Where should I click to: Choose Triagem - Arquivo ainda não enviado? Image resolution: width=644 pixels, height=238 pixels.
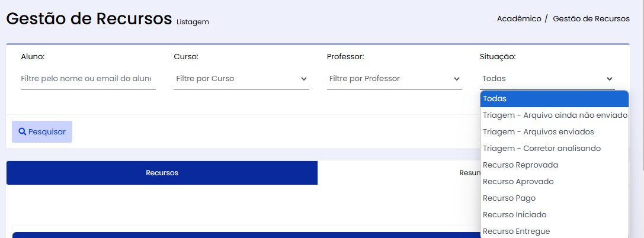[x=555, y=115]
